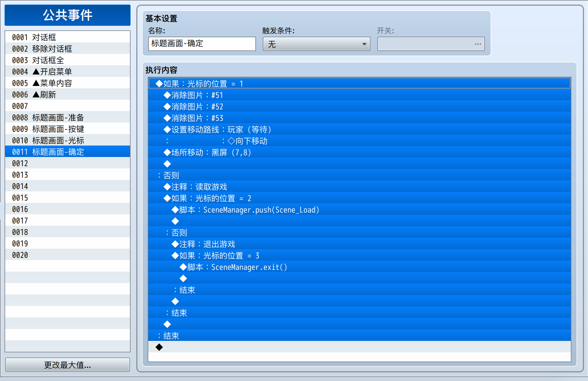
Task: Select common event 0001 对话框
Action: coord(68,37)
